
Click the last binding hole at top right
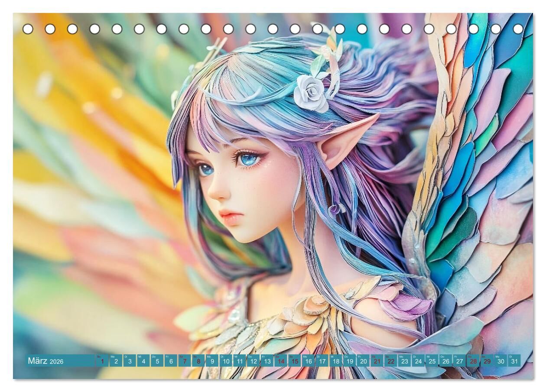518,29
